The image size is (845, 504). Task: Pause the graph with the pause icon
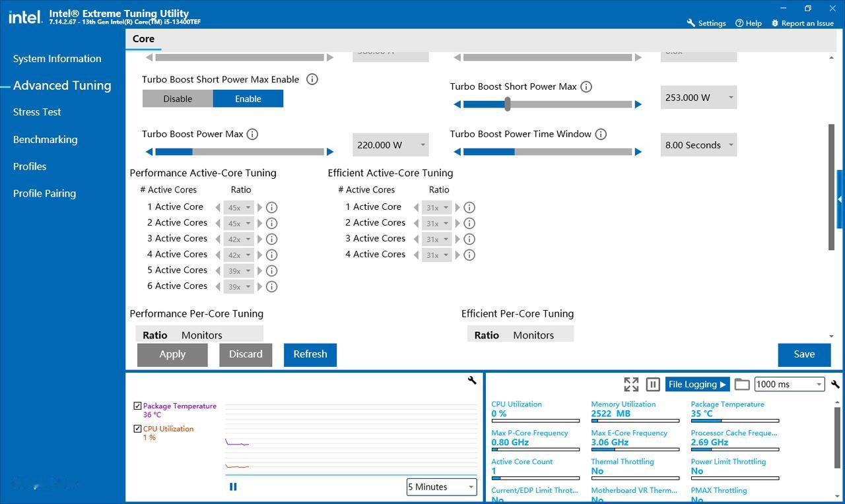point(233,487)
